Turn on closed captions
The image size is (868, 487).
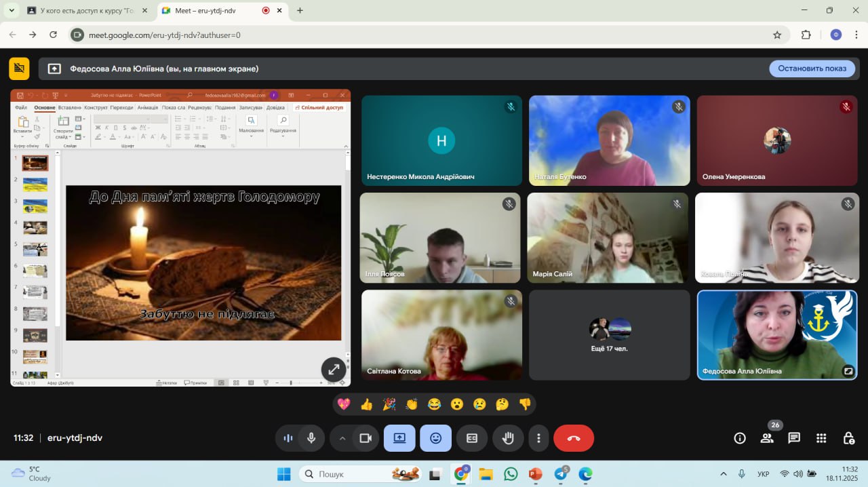[x=472, y=438]
